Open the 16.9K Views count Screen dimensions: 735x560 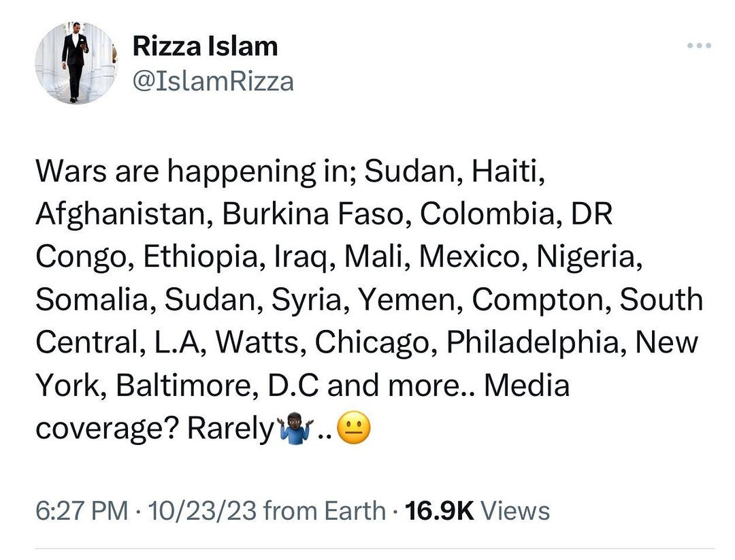click(477, 510)
